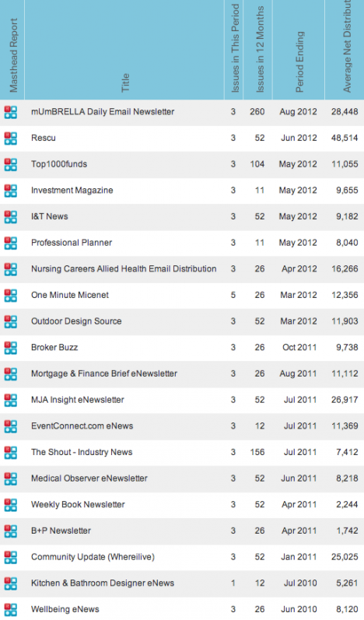Open masthead report icon for Wellbeing eNews
The width and height of the screenshot is (364, 620).
click(x=11, y=609)
